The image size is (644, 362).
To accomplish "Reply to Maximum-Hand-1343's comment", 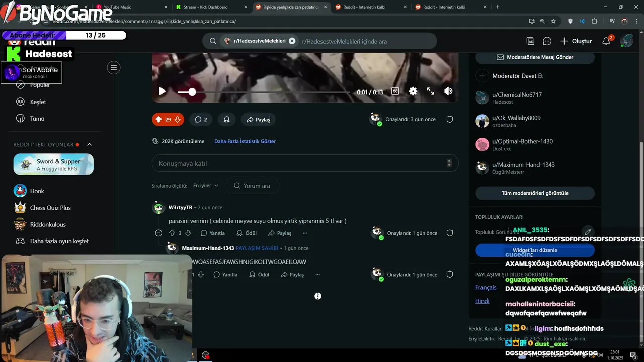I will tap(225, 275).
